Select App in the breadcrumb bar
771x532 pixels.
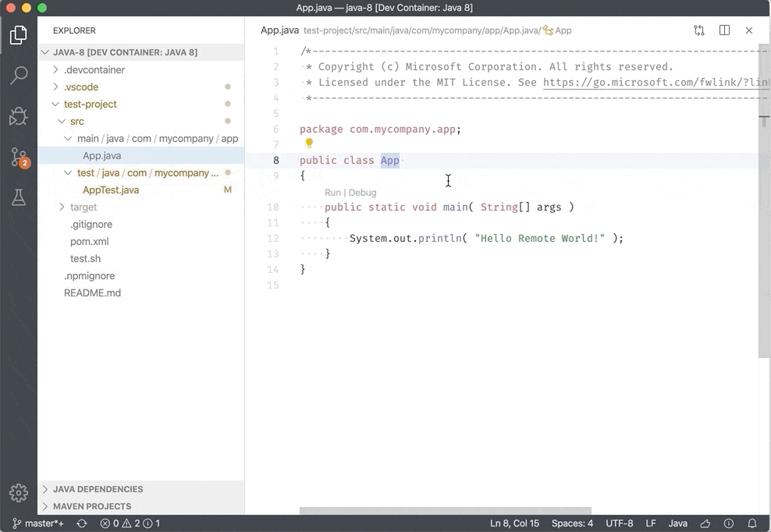(x=564, y=30)
